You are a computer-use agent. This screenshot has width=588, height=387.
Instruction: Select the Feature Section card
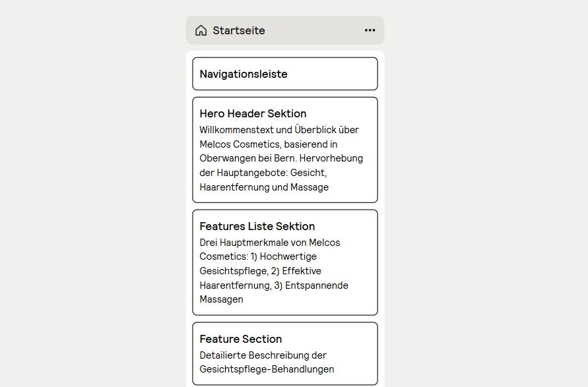pyautogui.click(x=285, y=353)
